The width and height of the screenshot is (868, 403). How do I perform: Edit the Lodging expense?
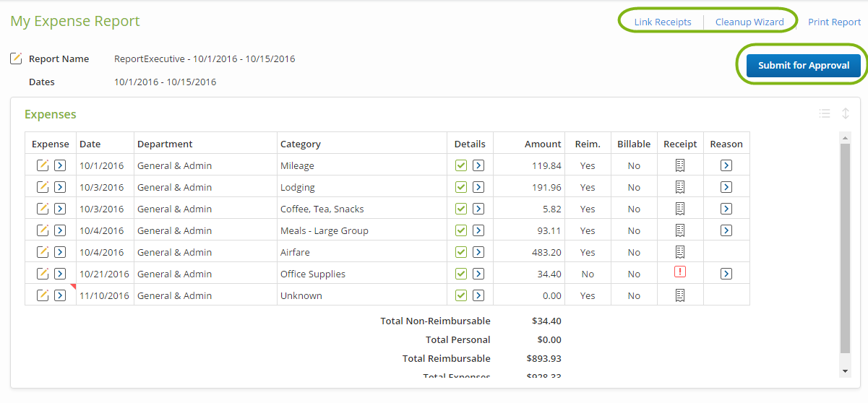(x=43, y=187)
